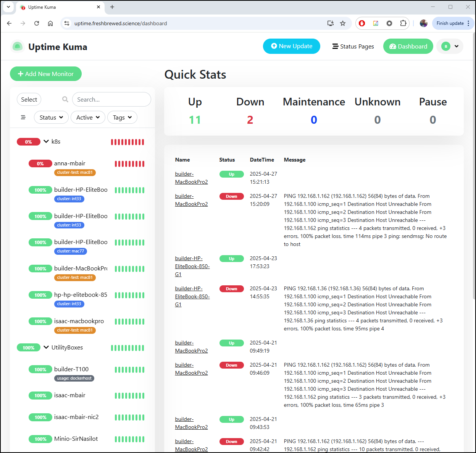
Task: Open the Active filter dropdown
Action: pos(88,117)
